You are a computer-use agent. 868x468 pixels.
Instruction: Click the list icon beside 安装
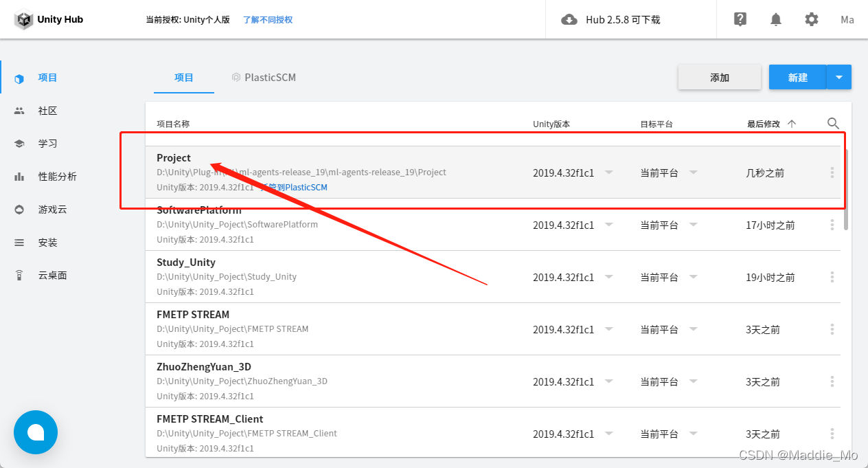(x=19, y=243)
